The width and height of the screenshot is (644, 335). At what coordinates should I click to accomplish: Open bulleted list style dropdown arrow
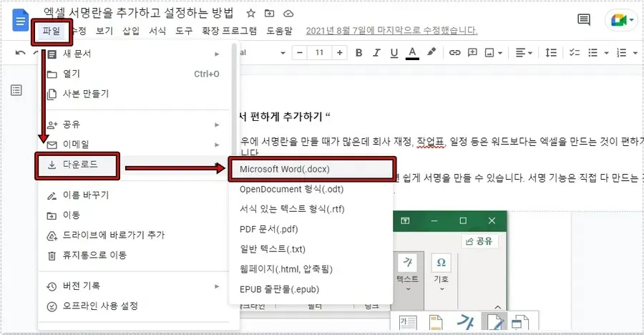click(606, 53)
